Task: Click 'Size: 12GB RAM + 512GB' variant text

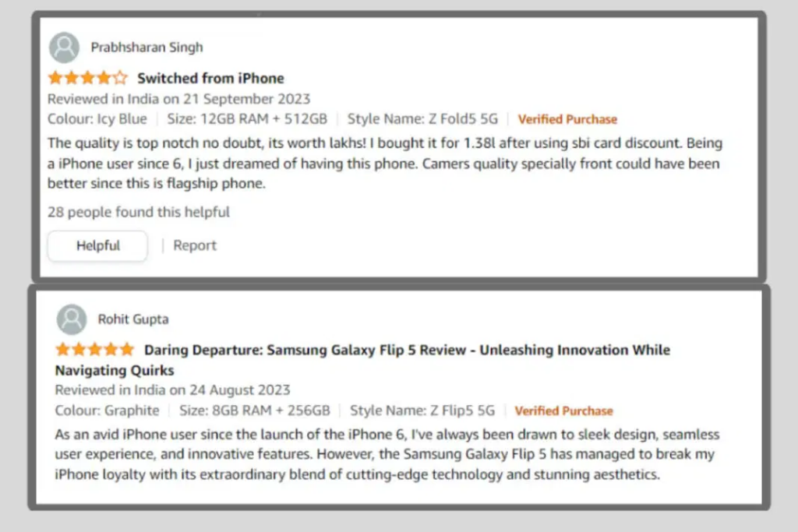Action: pyautogui.click(x=247, y=119)
